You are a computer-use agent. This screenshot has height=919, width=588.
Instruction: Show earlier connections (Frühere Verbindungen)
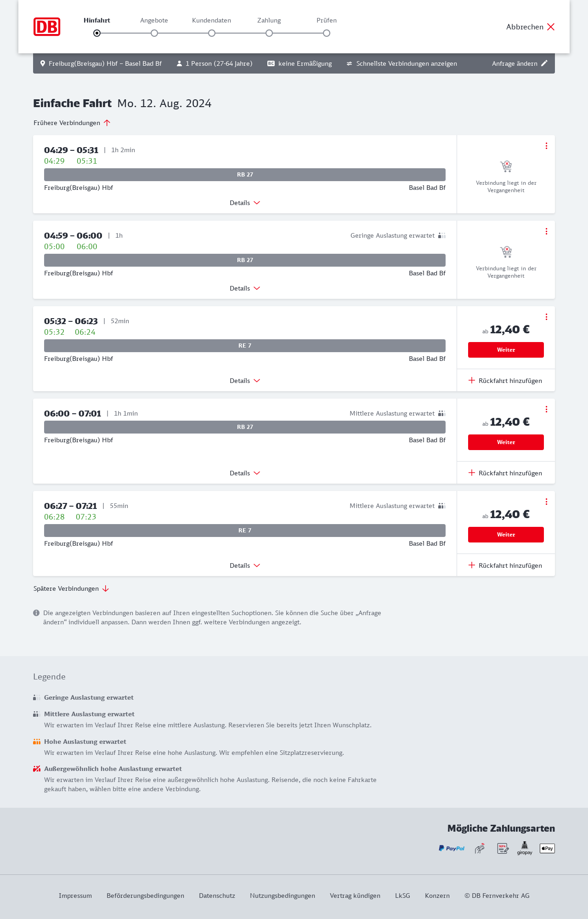(72, 123)
